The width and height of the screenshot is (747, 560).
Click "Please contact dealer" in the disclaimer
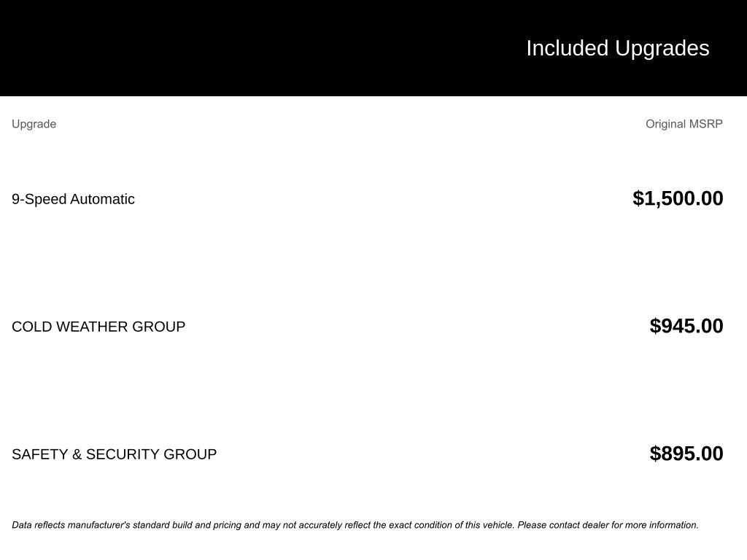pyautogui.click(x=562, y=525)
